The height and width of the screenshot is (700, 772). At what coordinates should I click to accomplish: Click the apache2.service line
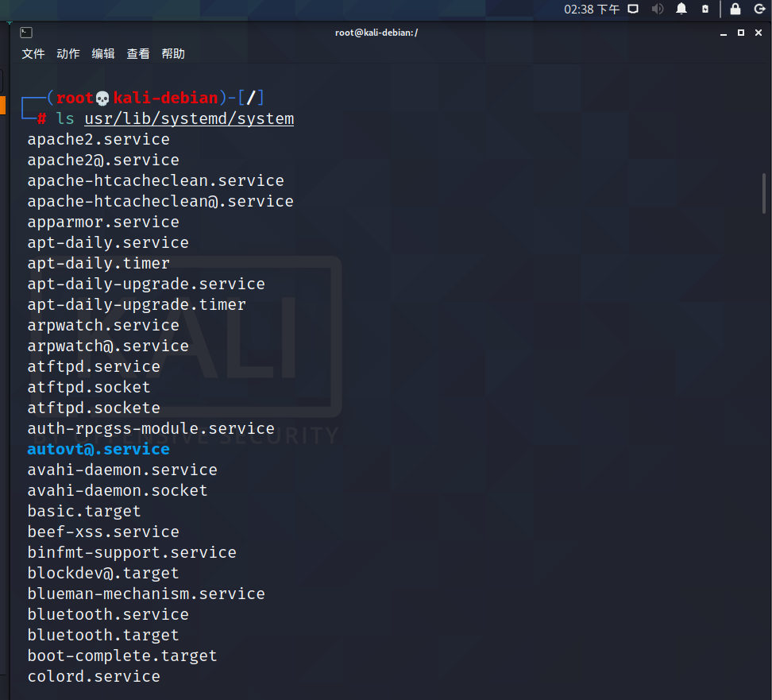(x=98, y=139)
